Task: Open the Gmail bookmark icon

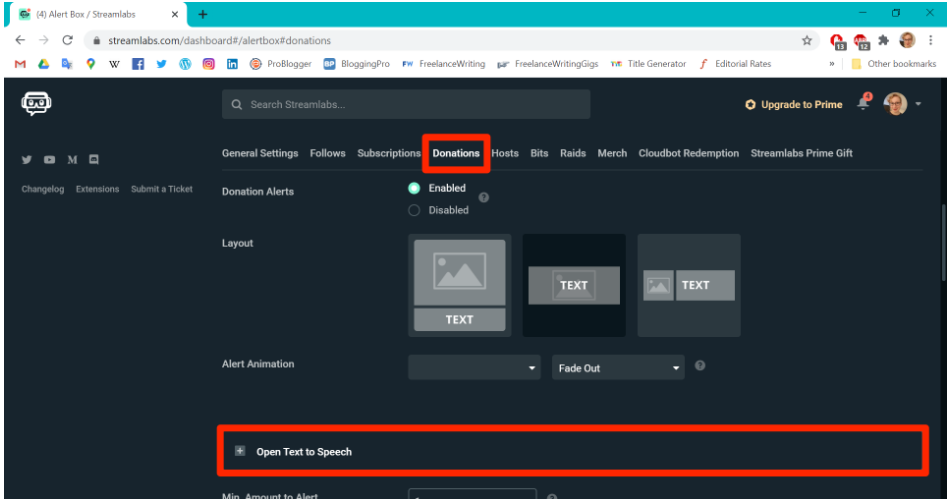Action: [x=20, y=64]
